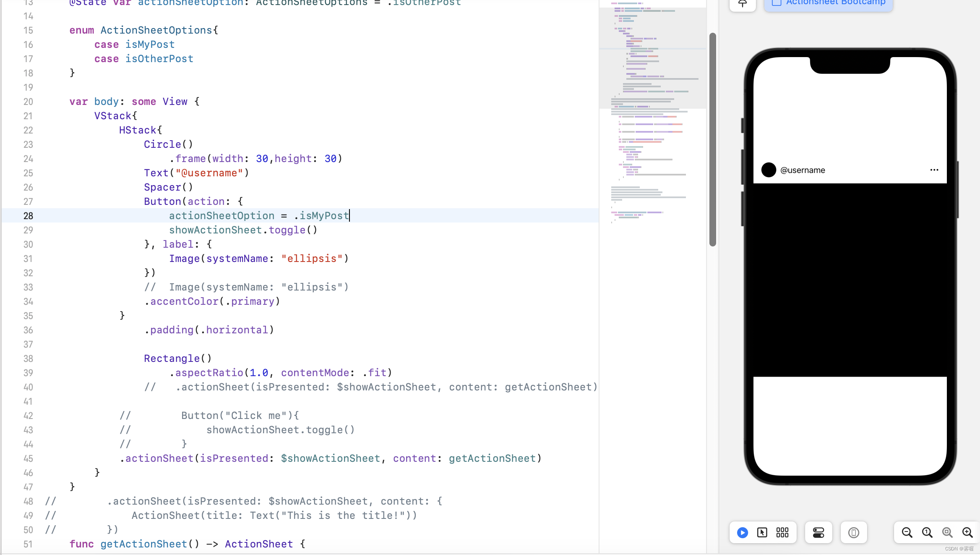Open preview variants with the grid icon
The height and width of the screenshot is (555, 980).
coord(782,532)
